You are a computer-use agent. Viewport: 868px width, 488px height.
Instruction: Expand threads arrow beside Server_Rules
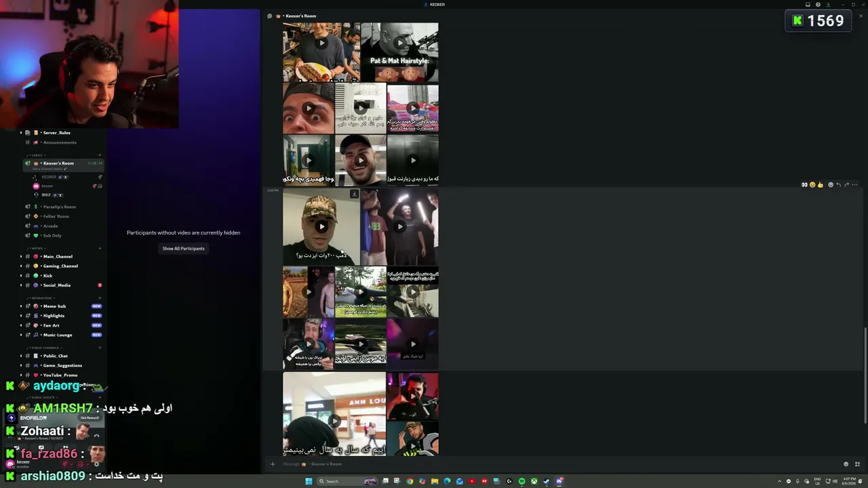point(20,133)
